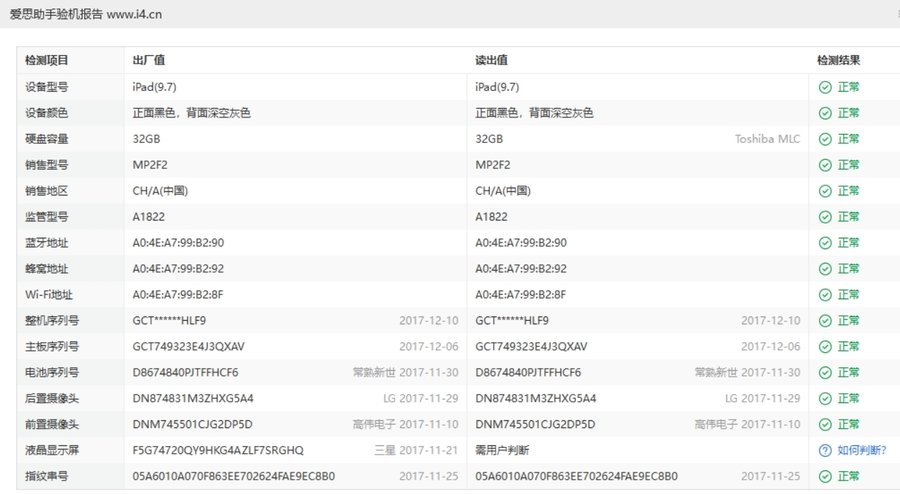Image resolution: width=900 pixels, height=494 pixels.
Task: Click the green check icon in Wi-Fi地址 row
Action: point(825,295)
